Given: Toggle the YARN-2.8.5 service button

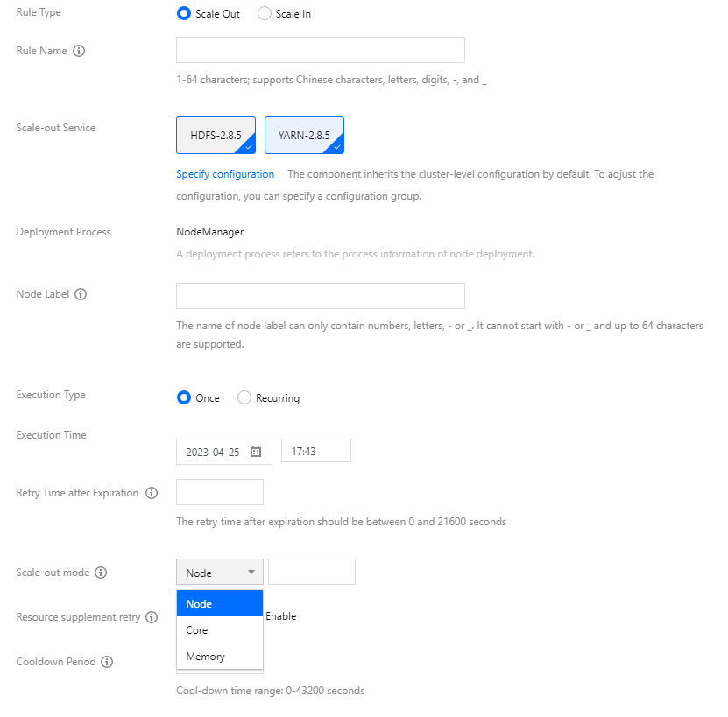Looking at the screenshot, I should click(x=304, y=136).
